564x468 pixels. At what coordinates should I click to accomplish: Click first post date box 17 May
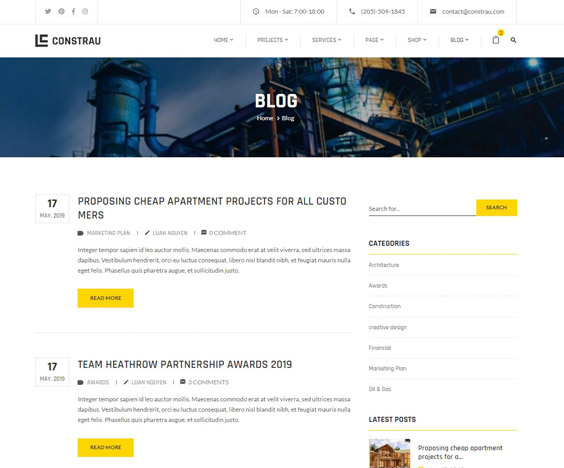pos(52,209)
